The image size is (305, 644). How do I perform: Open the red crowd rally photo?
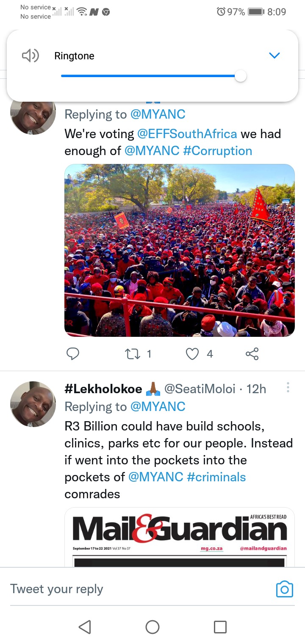(180, 250)
